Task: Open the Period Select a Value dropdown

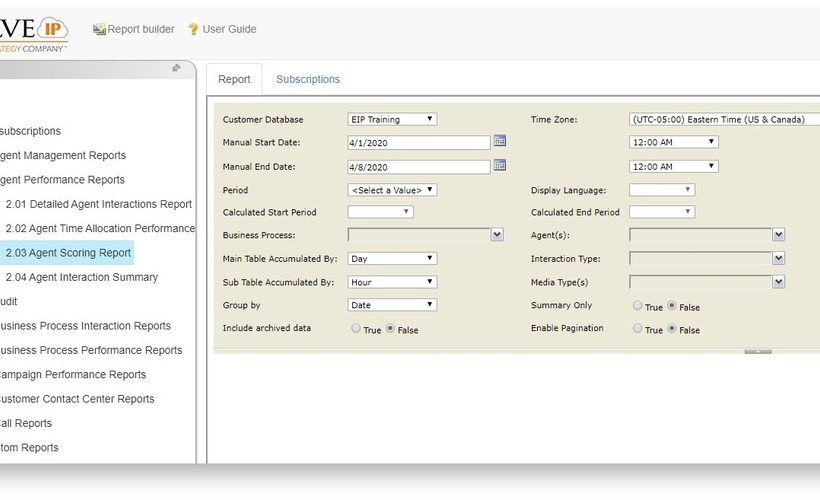Action: [x=392, y=190]
